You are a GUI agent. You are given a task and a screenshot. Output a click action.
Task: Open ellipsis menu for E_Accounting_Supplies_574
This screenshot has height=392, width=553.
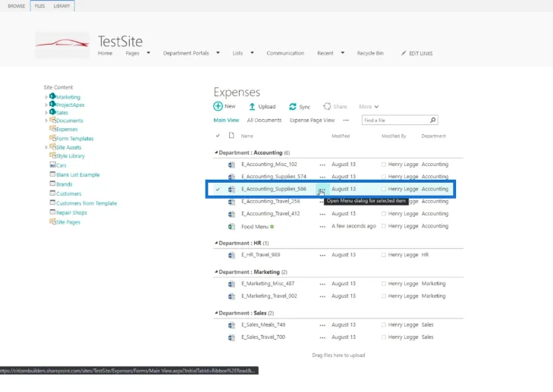click(x=322, y=177)
